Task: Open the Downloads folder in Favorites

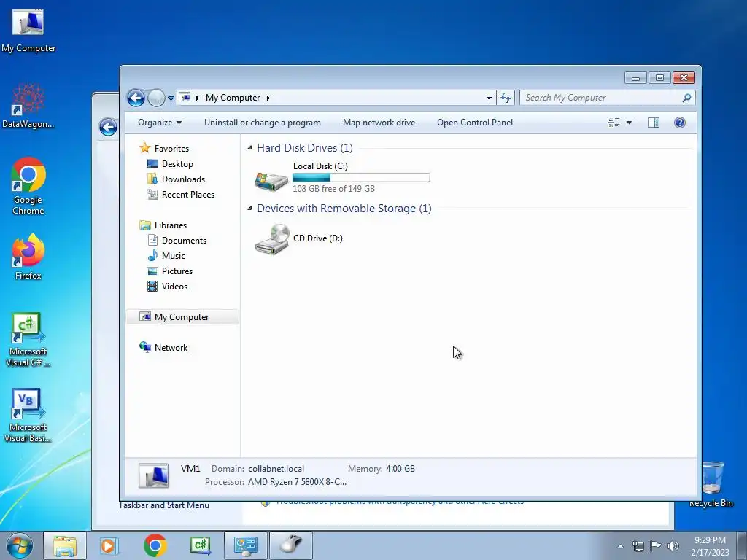Action: click(x=183, y=179)
